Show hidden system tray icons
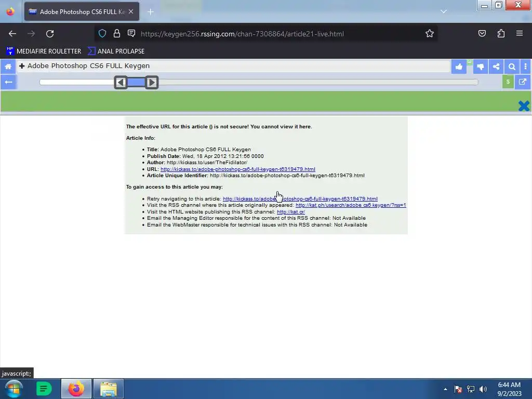Viewport: 532px width, 399px height. 445,389
